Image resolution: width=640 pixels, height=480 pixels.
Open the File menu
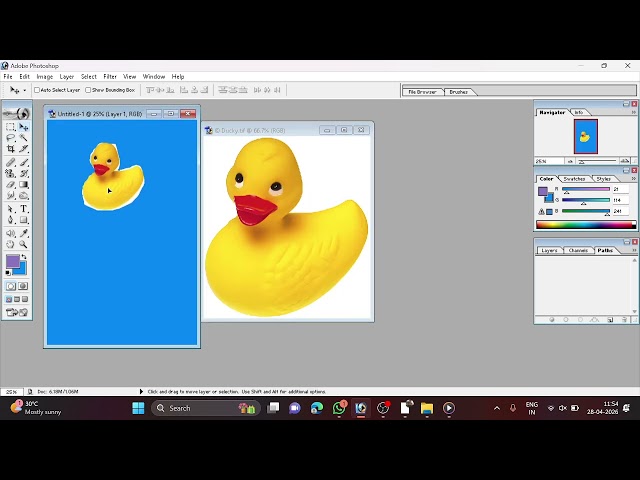pos(8,76)
